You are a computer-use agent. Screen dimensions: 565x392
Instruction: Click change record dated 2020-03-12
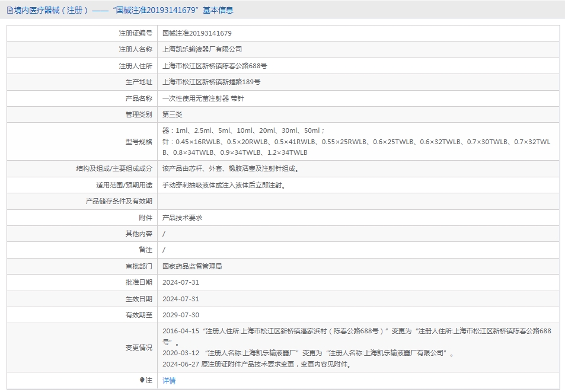[x=308, y=353]
